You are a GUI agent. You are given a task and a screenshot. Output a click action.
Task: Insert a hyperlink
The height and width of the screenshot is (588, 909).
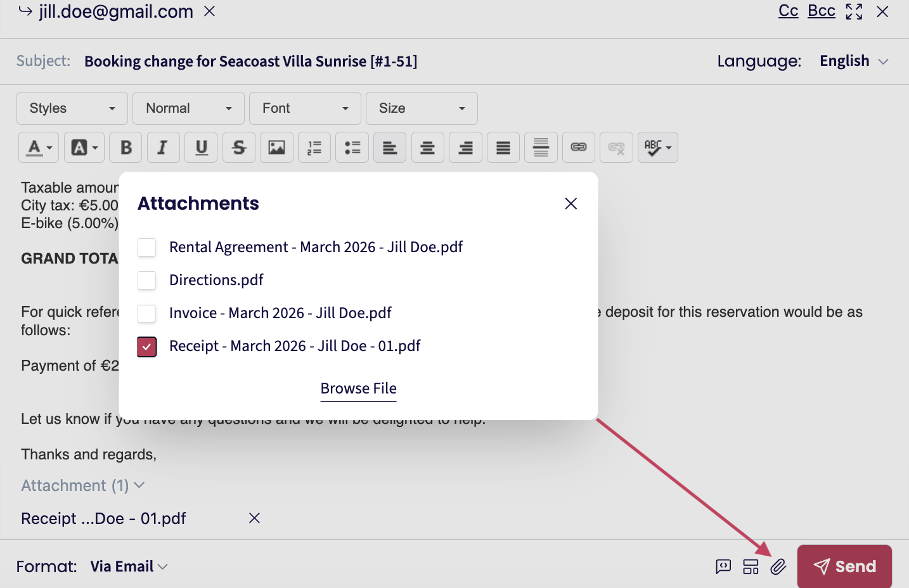pyautogui.click(x=579, y=148)
